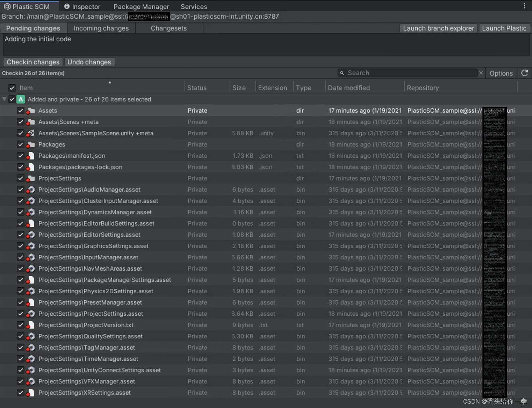This screenshot has height=408, width=532.
Task: Uncheck the Packages\packages-lock.json checkbox
Action: 21,167
